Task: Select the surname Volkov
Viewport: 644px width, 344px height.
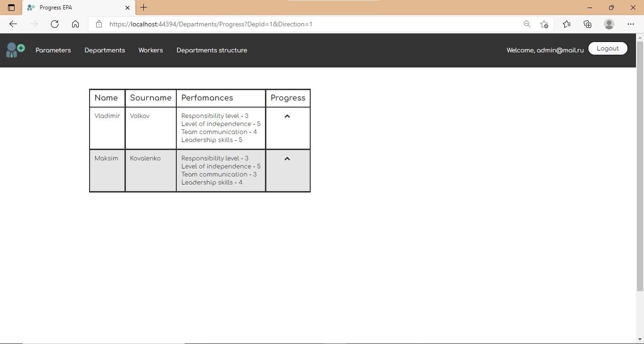Action: 140,116
